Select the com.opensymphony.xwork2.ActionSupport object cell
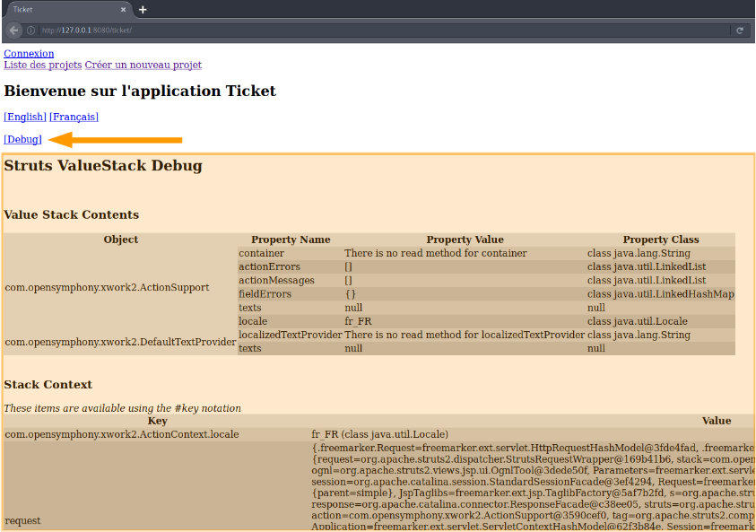The height and width of the screenshot is (532, 756). [120, 287]
